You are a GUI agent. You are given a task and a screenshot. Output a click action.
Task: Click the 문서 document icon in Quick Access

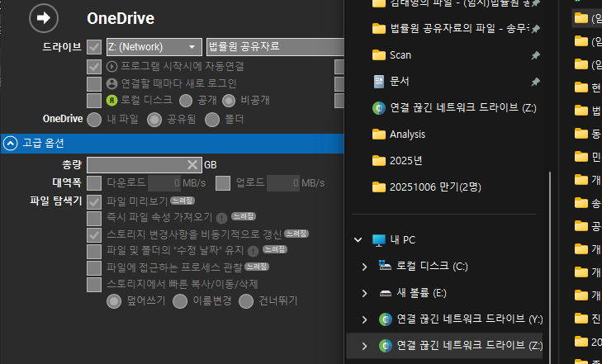coord(379,81)
